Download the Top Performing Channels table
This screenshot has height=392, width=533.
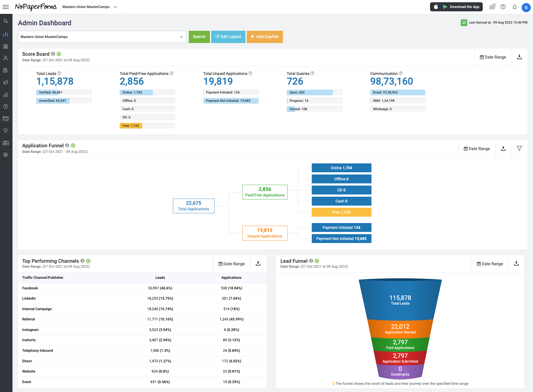click(258, 264)
